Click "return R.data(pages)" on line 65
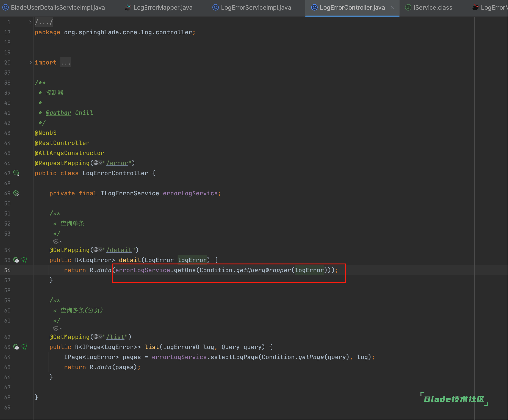The image size is (508, 420). point(100,367)
